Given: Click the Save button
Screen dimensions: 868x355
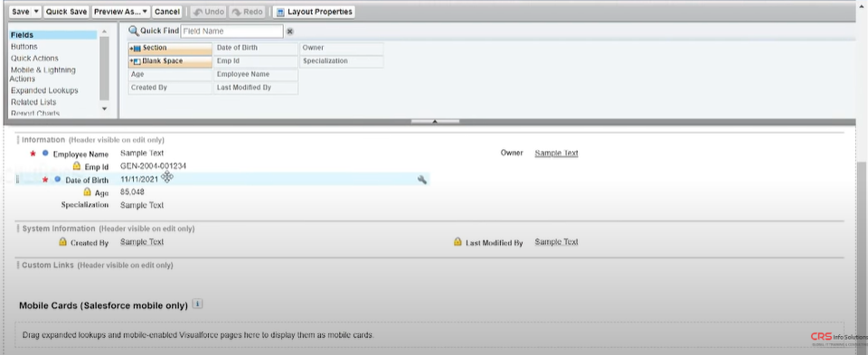Looking at the screenshot, I should (21, 12).
